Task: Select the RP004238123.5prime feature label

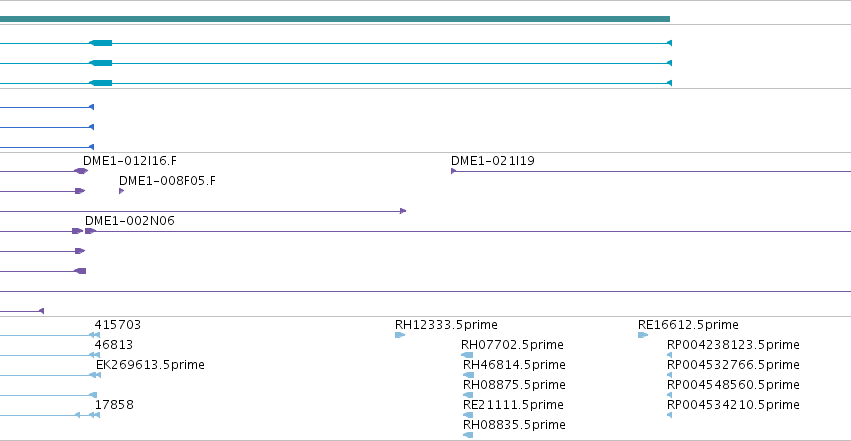Action: (x=733, y=344)
